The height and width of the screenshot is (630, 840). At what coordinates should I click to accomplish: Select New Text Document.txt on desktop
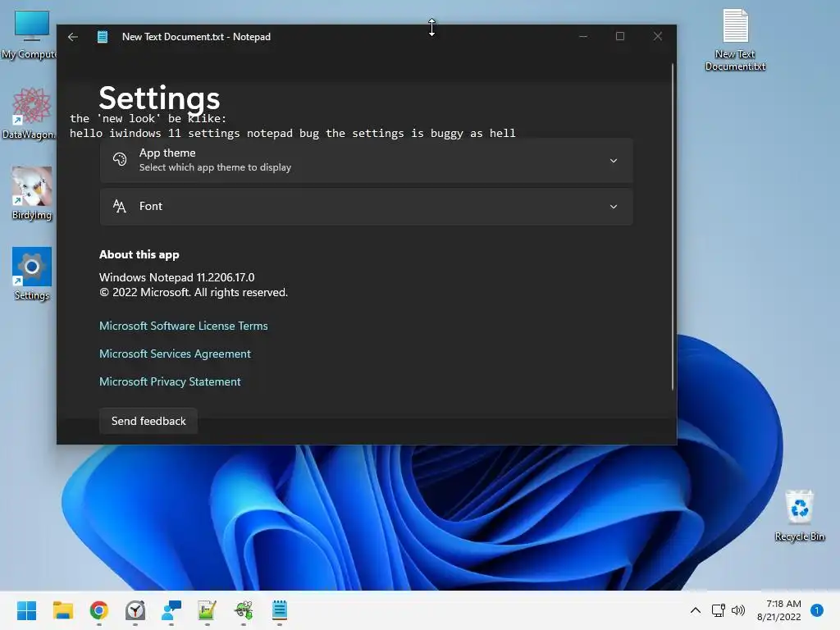click(x=735, y=40)
